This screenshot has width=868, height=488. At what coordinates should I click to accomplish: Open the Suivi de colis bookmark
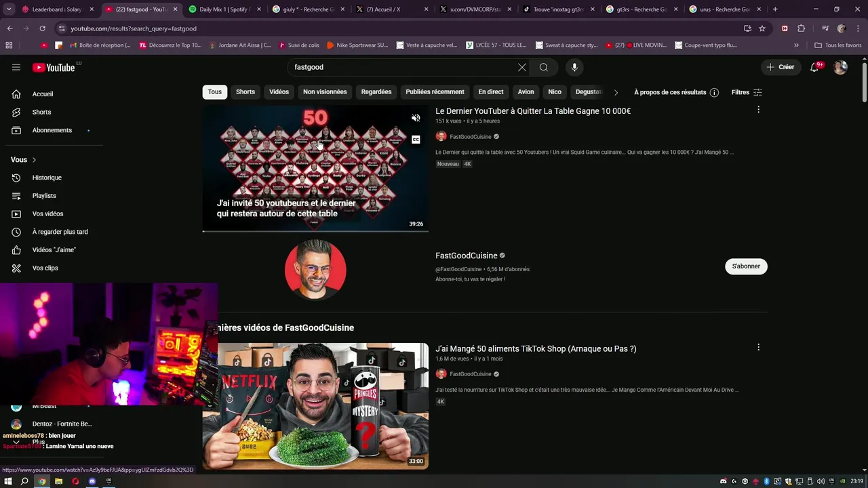pyautogui.click(x=298, y=45)
